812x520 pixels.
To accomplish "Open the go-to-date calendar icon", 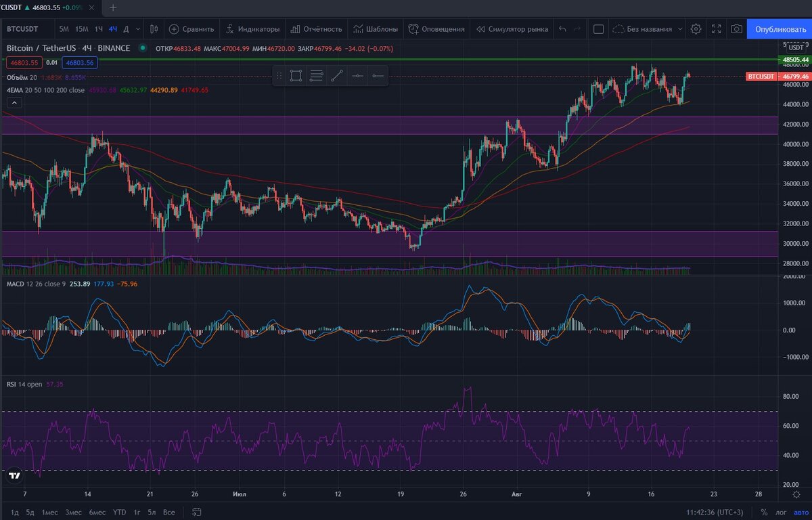I will pyautogui.click(x=196, y=512).
